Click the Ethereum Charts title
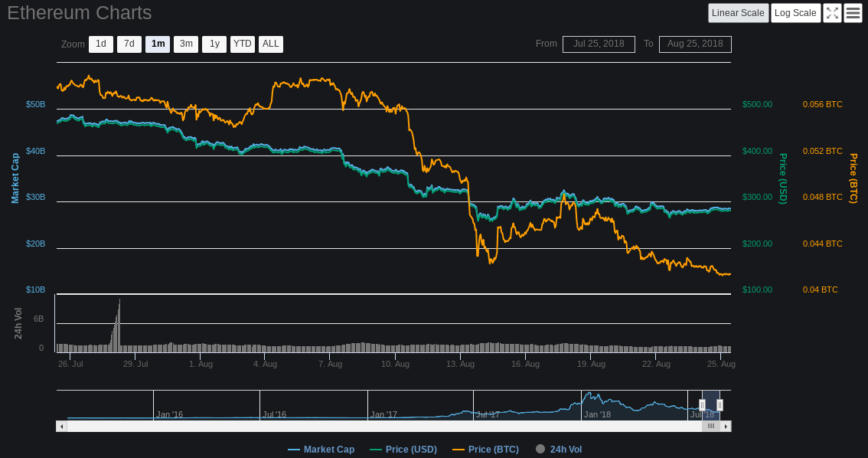The width and height of the screenshot is (868, 458). pos(79,13)
